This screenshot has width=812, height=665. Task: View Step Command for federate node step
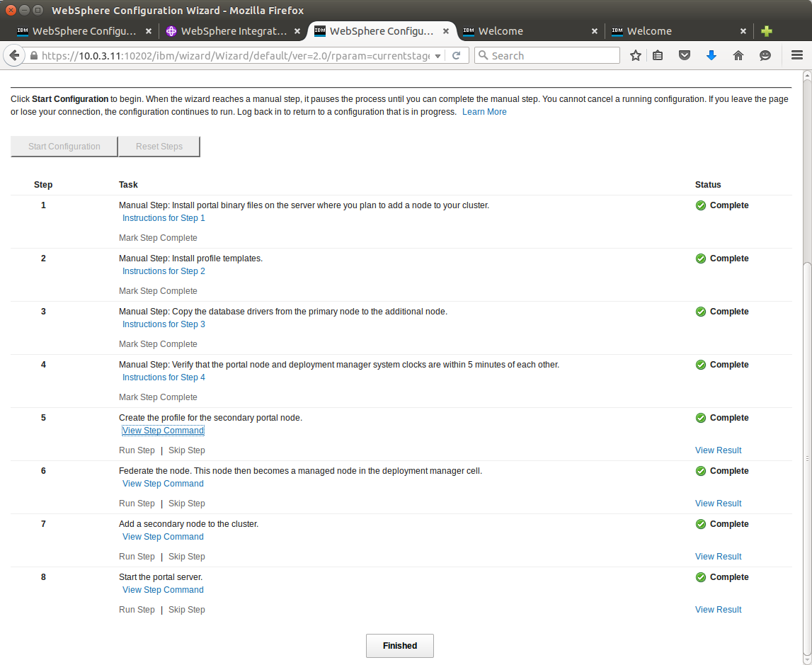point(163,484)
